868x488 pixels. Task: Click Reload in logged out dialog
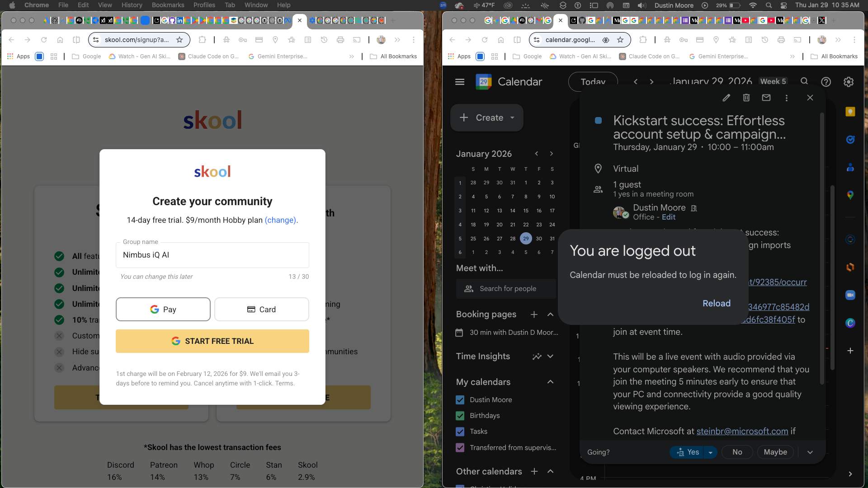[716, 303]
